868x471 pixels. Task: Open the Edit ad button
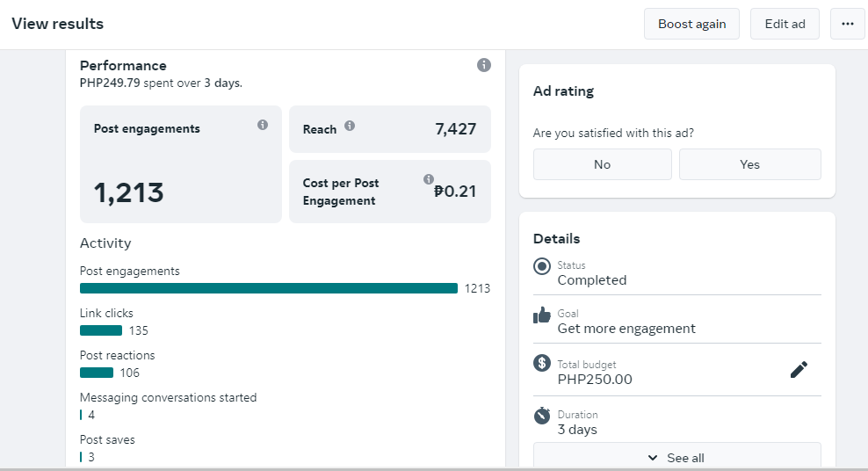coord(785,24)
